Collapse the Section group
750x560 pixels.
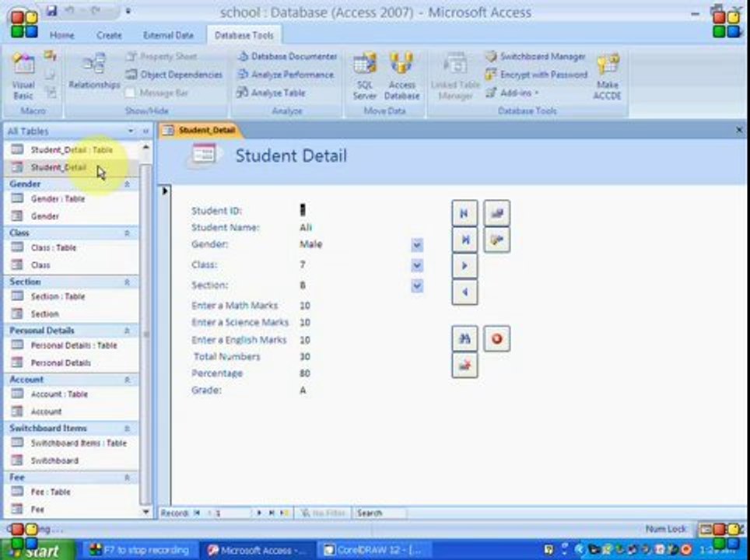(128, 282)
